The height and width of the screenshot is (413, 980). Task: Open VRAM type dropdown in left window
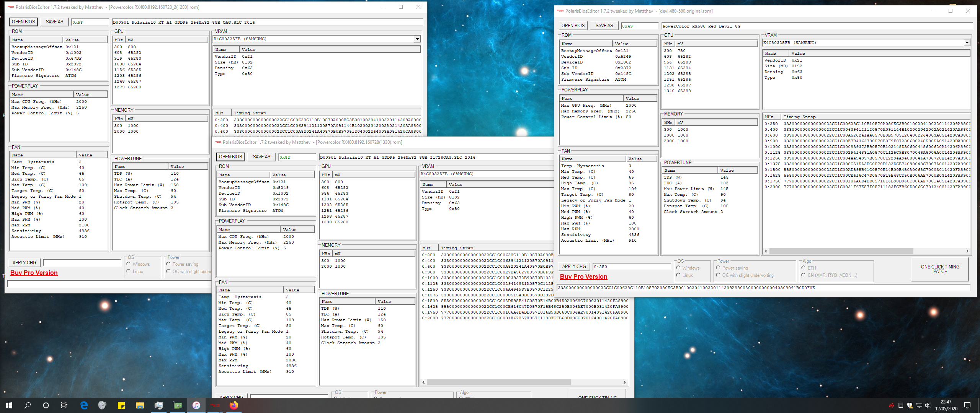(x=417, y=39)
